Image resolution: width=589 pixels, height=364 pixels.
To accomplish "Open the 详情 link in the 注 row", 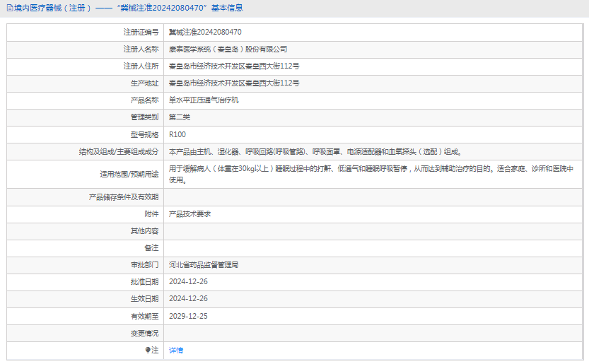I will tap(176, 350).
